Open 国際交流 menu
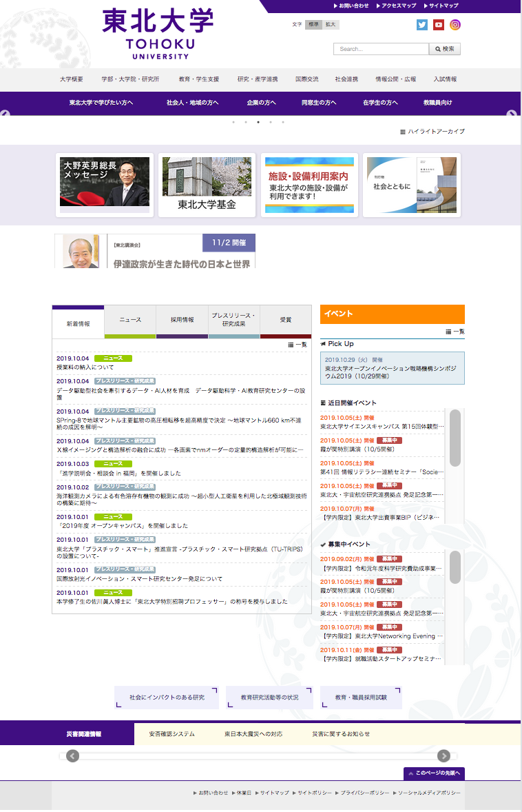The height and width of the screenshot is (812, 522). pos(307,79)
